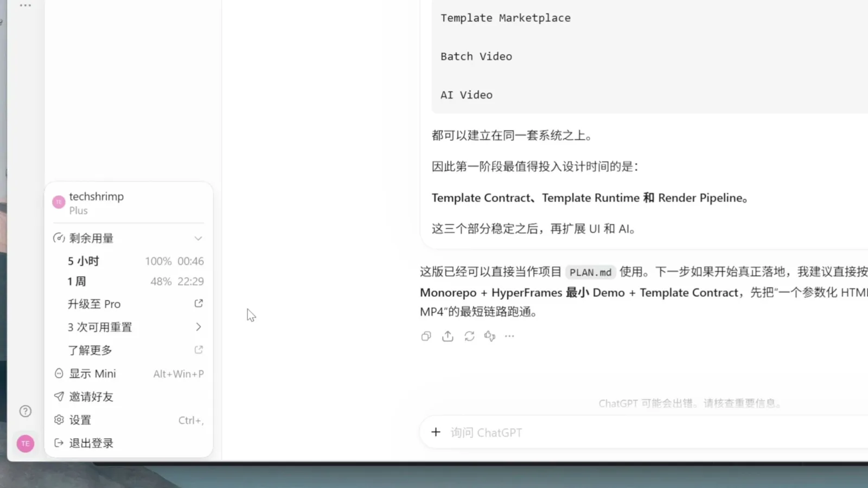Click the Batch Video code line
The image size is (868, 488).
point(476,56)
